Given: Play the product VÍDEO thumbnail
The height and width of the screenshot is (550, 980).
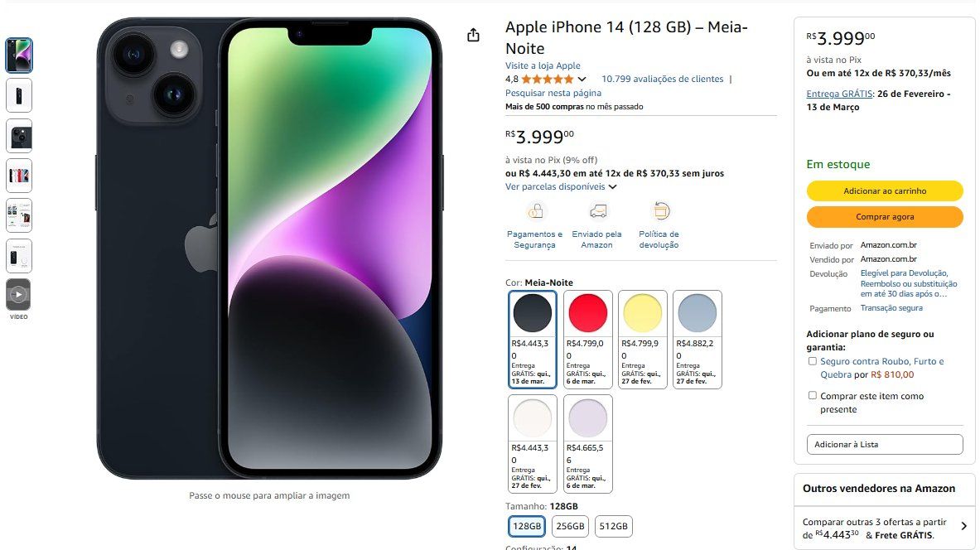Looking at the screenshot, I should pos(19,294).
